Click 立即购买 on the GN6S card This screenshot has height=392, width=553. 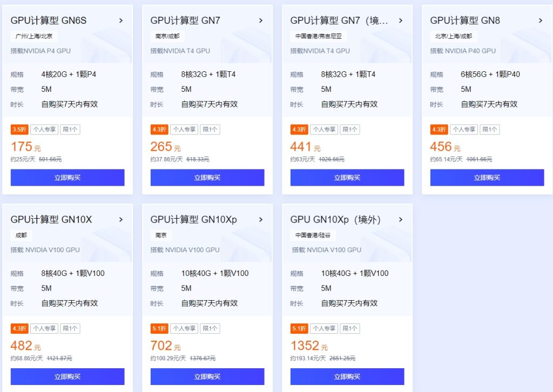coord(67,177)
